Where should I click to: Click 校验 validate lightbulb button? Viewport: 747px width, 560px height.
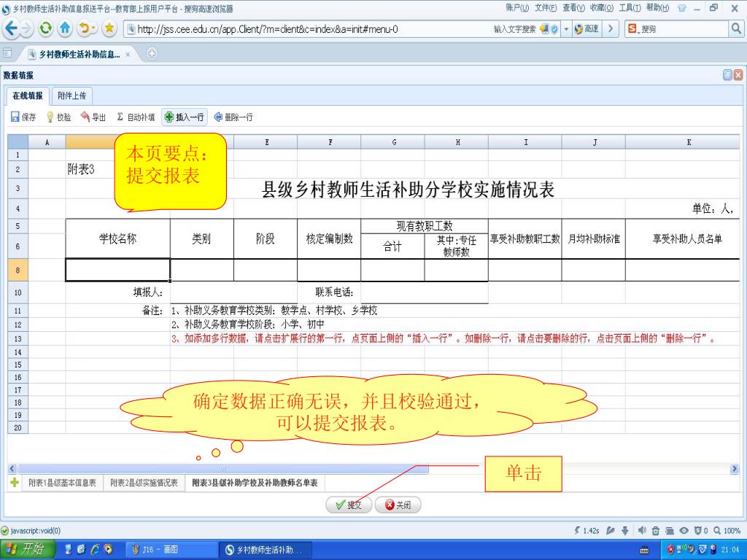tap(58, 117)
